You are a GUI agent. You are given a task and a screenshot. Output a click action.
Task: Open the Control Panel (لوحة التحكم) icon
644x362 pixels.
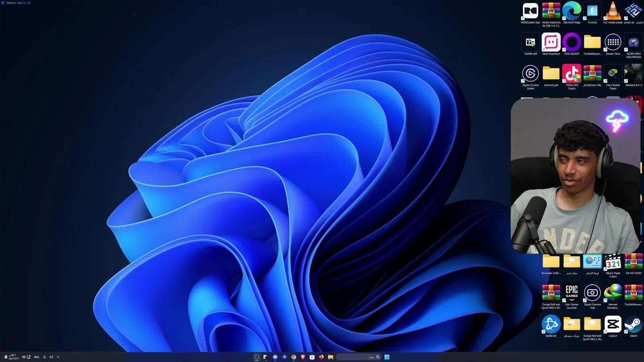click(x=592, y=264)
